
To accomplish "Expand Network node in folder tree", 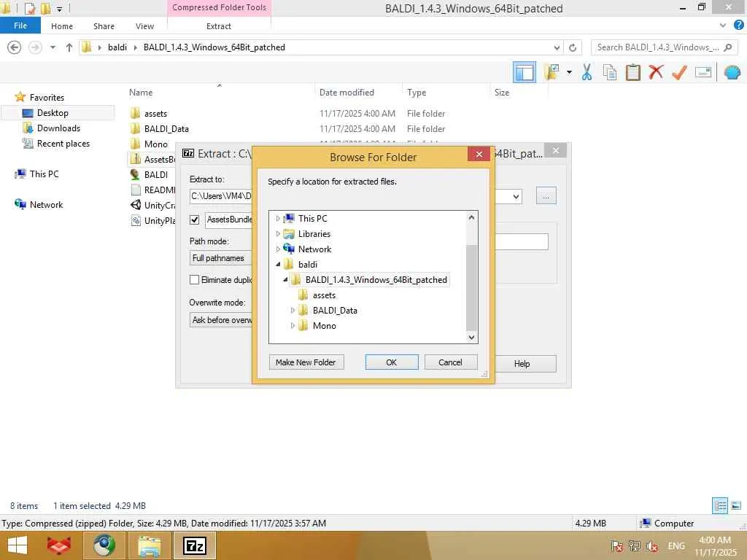I will (278, 249).
